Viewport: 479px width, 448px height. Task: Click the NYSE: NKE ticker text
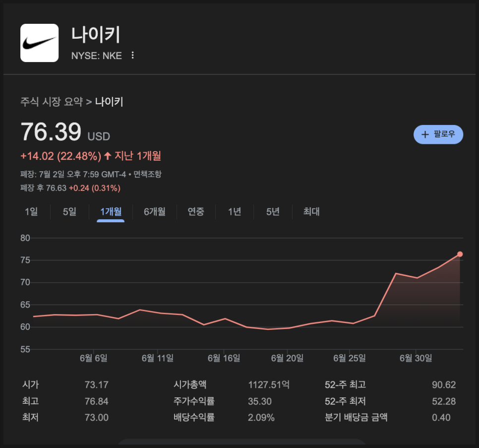pyautogui.click(x=97, y=56)
